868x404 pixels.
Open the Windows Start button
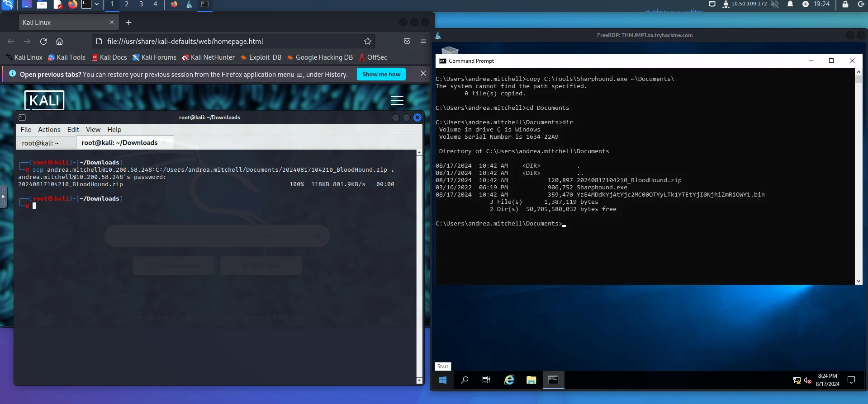[x=443, y=380]
